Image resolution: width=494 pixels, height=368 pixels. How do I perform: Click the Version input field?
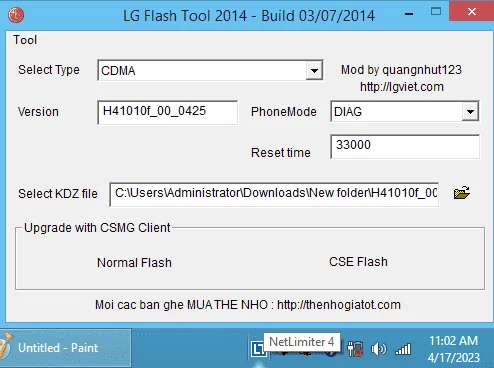[168, 113]
